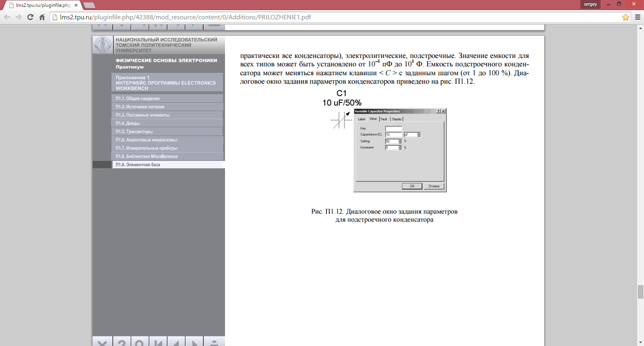Reload the PDF page
644x346 pixels.
(30, 17)
